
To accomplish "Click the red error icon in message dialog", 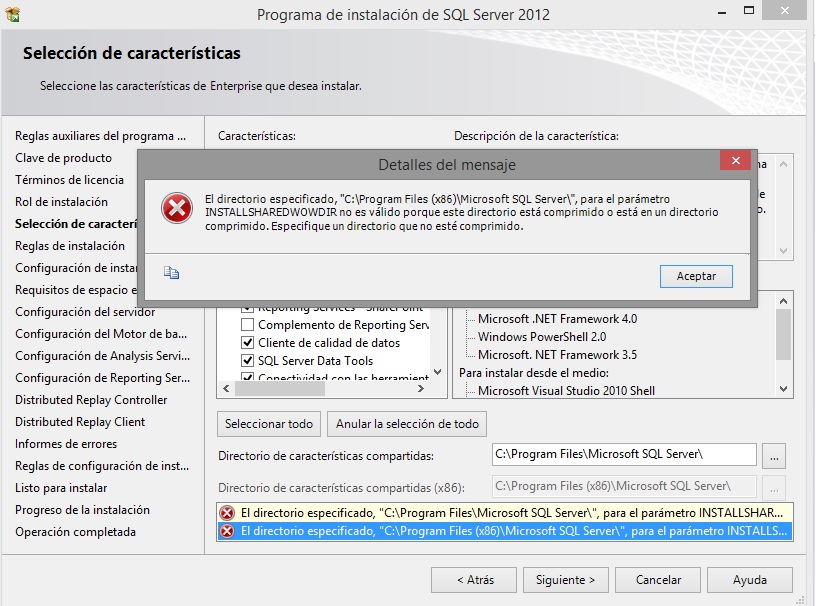I will pos(177,208).
